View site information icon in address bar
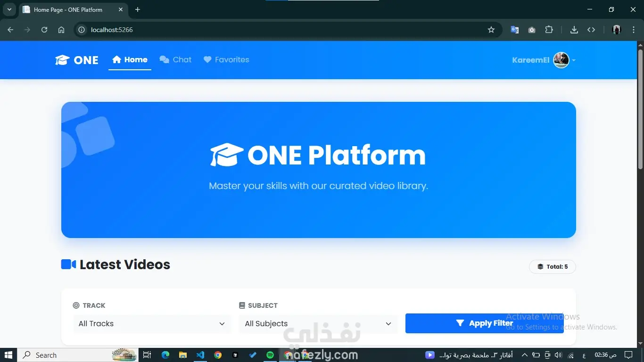The image size is (644, 362). (x=82, y=30)
